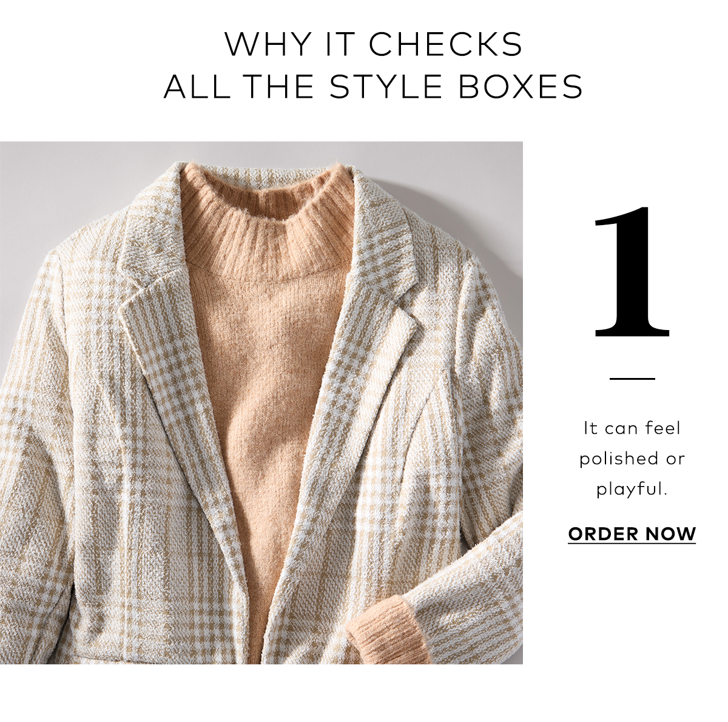
Task: Click the 'playful.' text line
Action: (632, 489)
